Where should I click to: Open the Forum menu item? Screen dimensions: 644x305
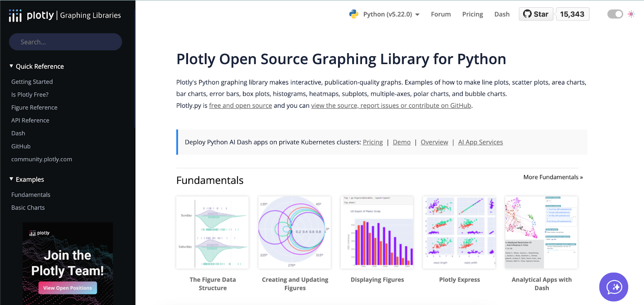pos(441,14)
